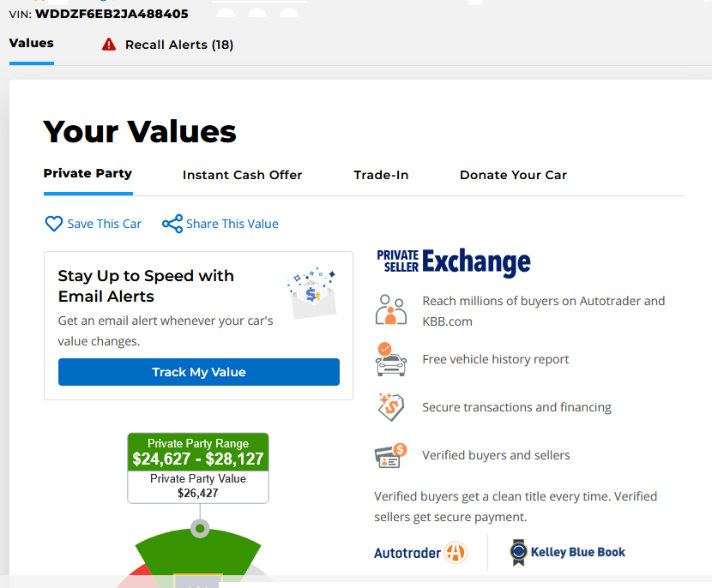The image size is (712, 588).
Task: Click the Share This Value link
Action: coord(232,224)
